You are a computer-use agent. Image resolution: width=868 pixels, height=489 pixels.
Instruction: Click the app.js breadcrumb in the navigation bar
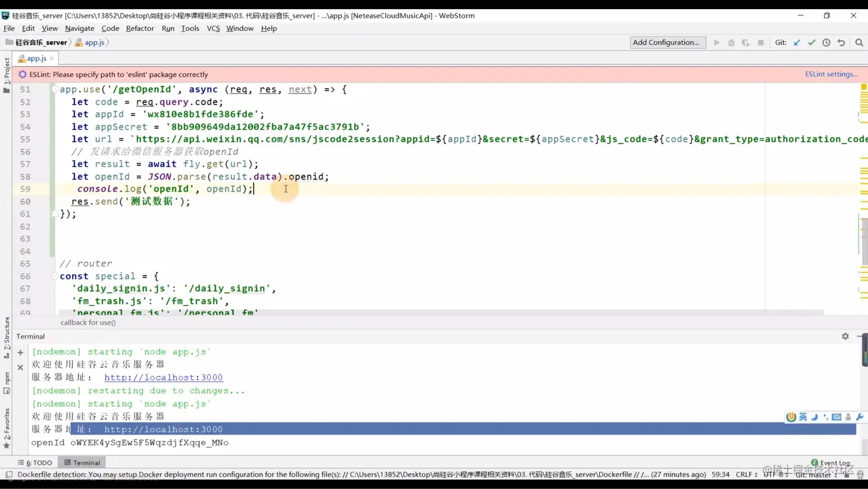[90, 43]
